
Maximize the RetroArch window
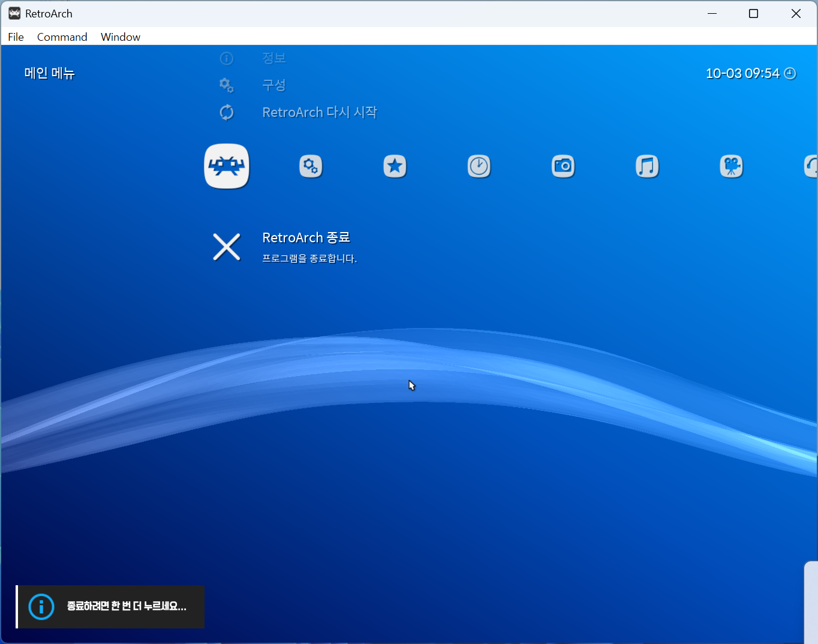(754, 13)
